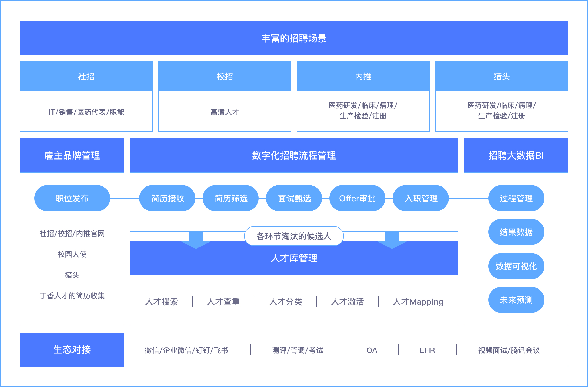Click the 未来预测 pill
Image resolution: width=588 pixels, height=387 pixels.
pos(516,300)
